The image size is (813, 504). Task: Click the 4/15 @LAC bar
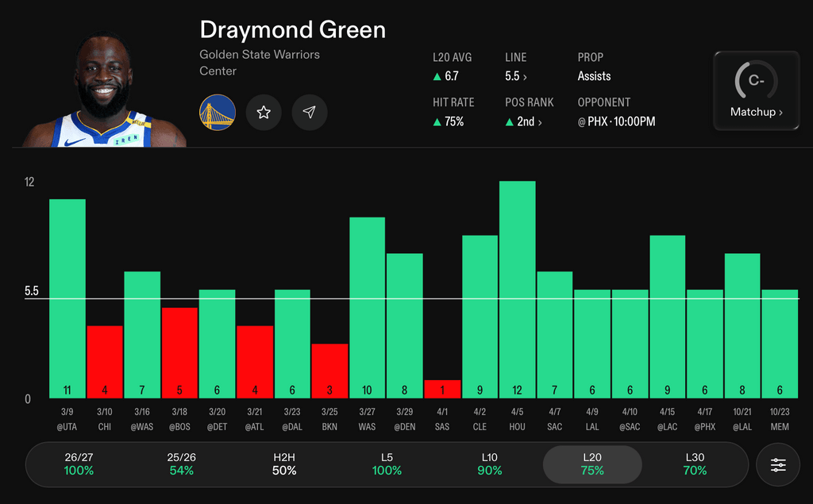pyautogui.click(x=667, y=317)
